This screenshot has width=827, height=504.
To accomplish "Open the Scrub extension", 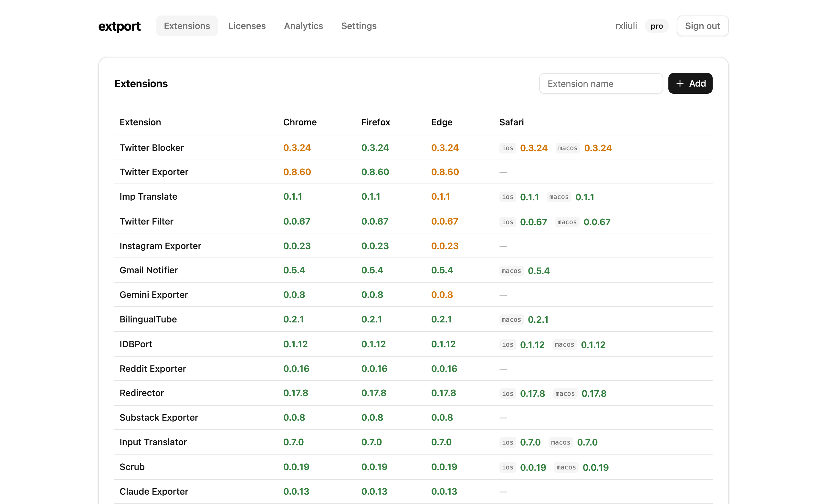I will pyautogui.click(x=132, y=467).
